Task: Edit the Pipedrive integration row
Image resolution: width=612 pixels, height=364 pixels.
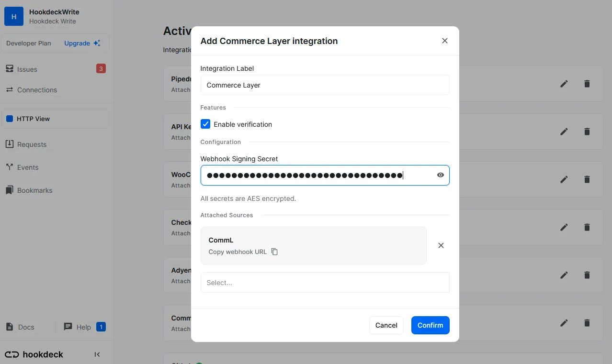Action: pyautogui.click(x=564, y=84)
